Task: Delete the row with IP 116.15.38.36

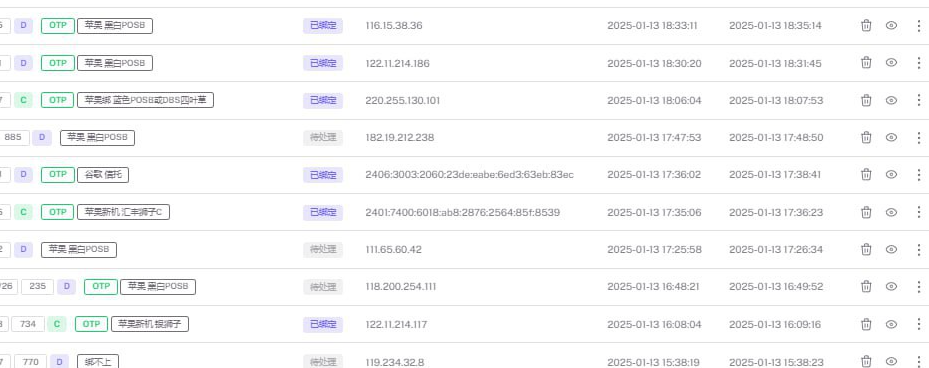Action: [866, 25]
